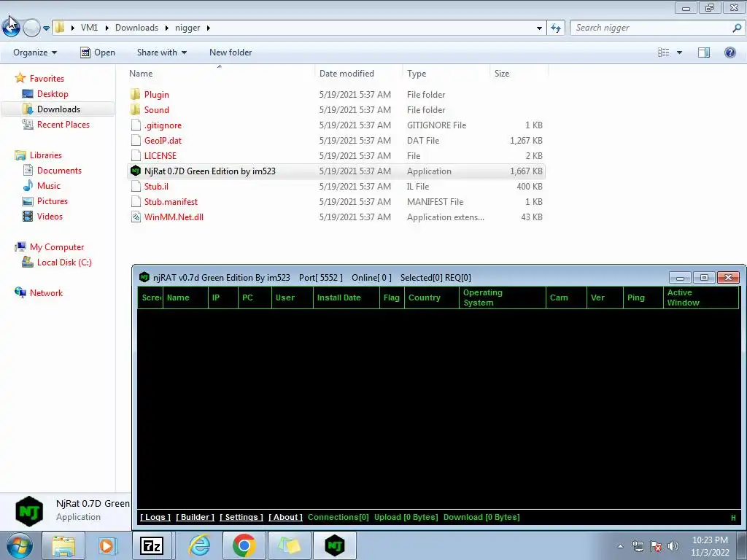Screen dimensions: 747x560
Task: Select the Stub.manifest file
Action: tap(171, 201)
